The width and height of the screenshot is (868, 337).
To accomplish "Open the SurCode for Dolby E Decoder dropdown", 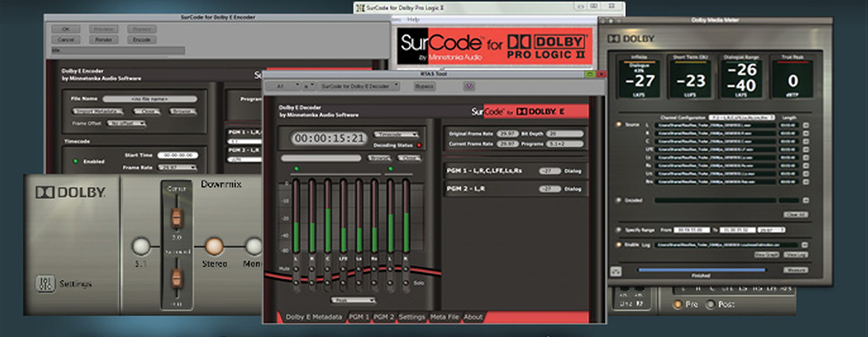I will point(359,86).
